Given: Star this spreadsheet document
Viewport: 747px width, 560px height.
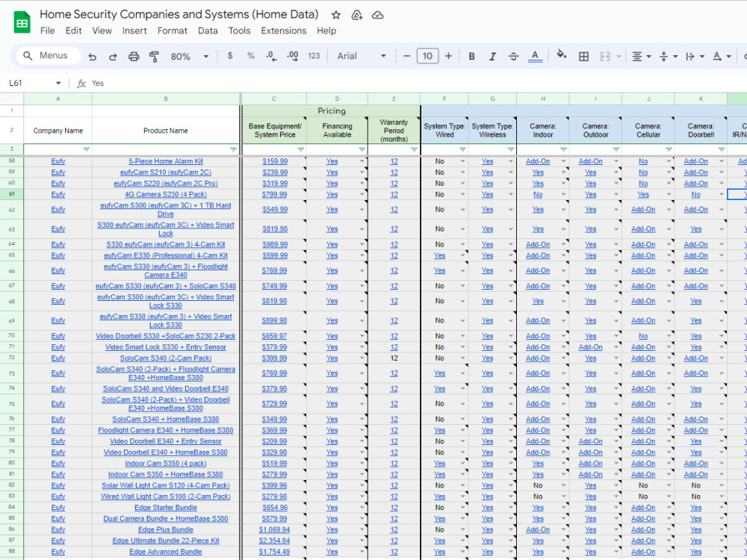Looking at the screenshot, I should point(336,15).
